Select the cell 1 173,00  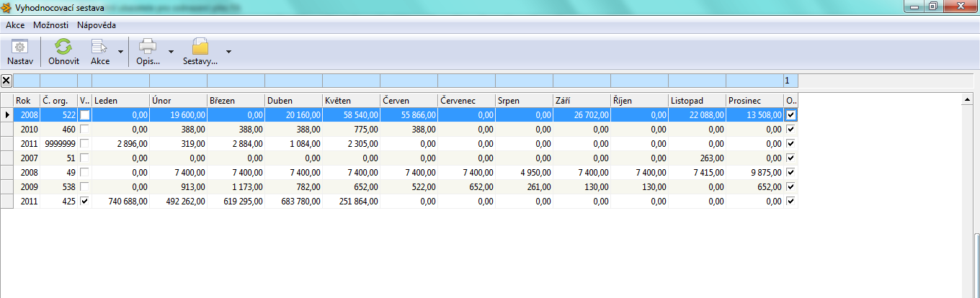click(x=236, y=187)
